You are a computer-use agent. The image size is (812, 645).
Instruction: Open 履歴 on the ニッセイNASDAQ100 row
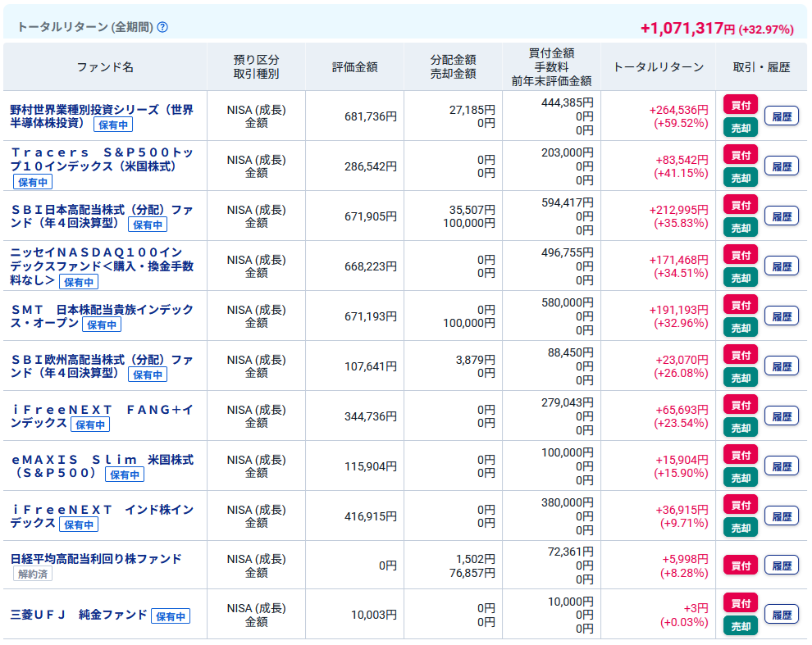point(782,266)
